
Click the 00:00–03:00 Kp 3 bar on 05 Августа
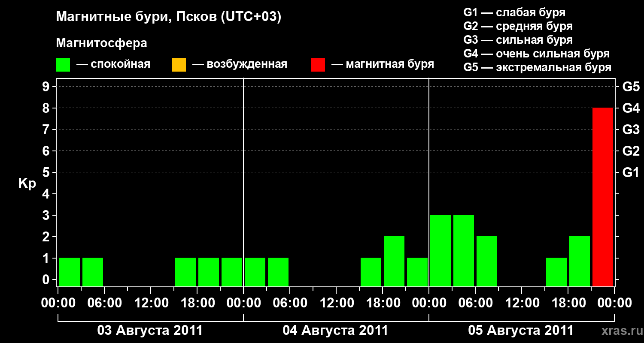[x=440, y=250]
